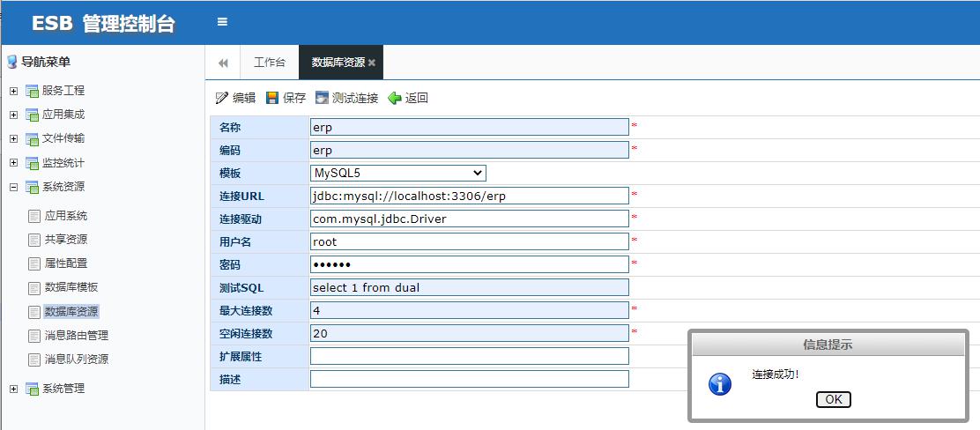Image resolution: width=980 pixels, height=430 pixels.
Task: Click the 文件传输 folder icon
Action: tap(32, 139)
